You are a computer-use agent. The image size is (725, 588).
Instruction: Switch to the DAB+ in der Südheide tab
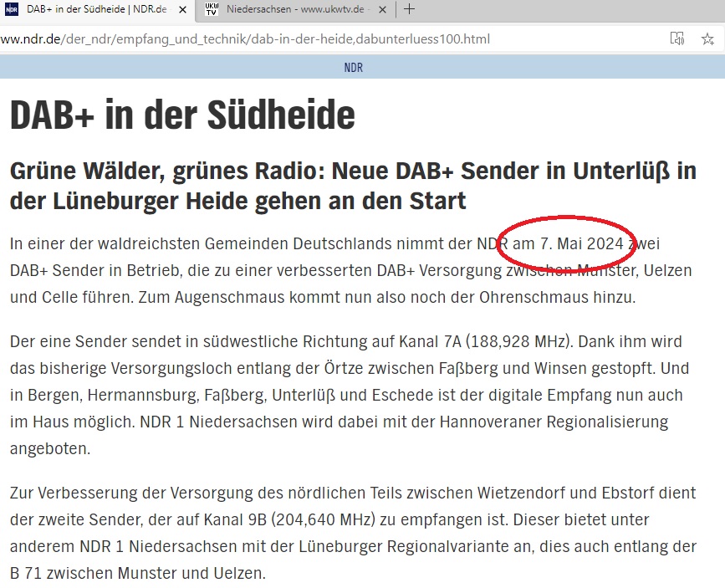pos(92,9)
